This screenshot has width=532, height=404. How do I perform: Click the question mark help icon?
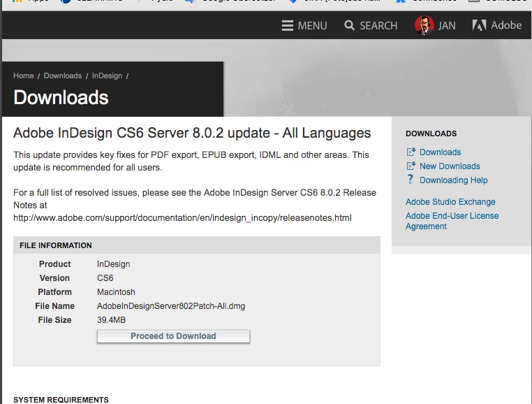411,179
